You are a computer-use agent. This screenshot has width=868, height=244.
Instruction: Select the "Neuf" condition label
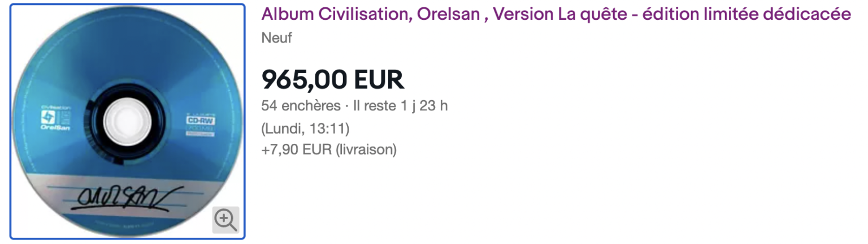pos(276,38)
